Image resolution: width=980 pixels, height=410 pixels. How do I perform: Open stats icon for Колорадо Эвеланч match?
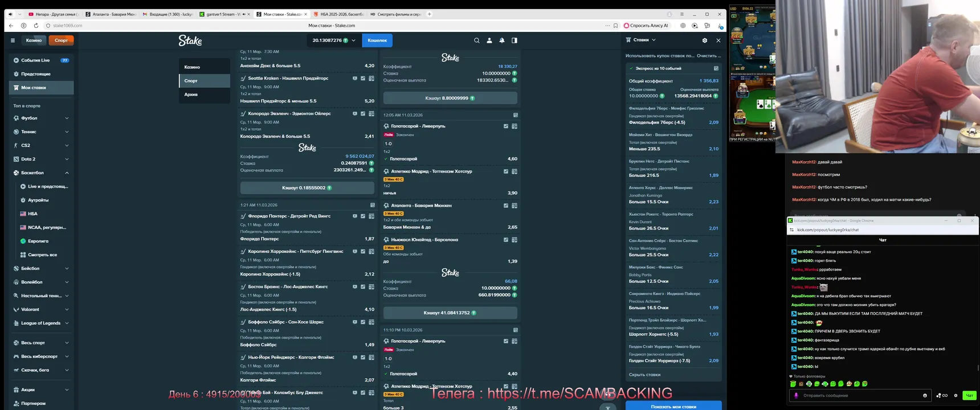(x=363, y=114)
